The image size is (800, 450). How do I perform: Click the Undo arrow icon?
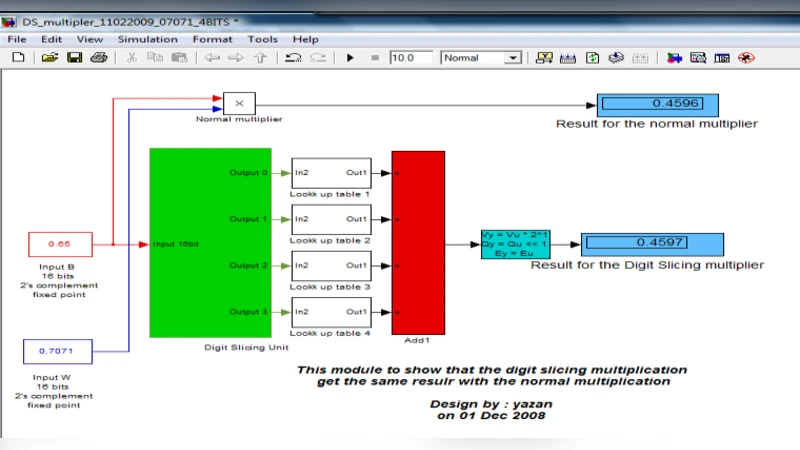[x=293, y=58]
